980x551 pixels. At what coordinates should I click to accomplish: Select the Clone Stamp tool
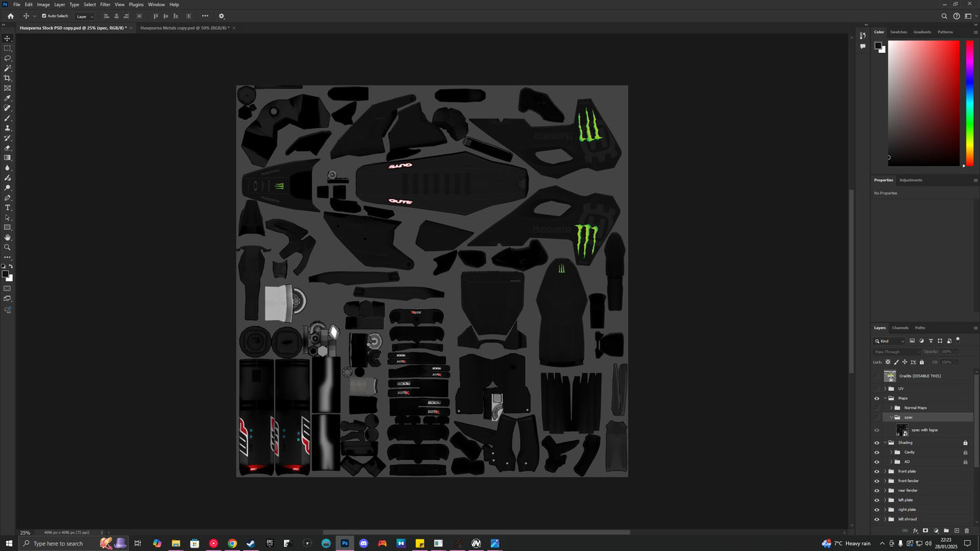coord(7,126)
